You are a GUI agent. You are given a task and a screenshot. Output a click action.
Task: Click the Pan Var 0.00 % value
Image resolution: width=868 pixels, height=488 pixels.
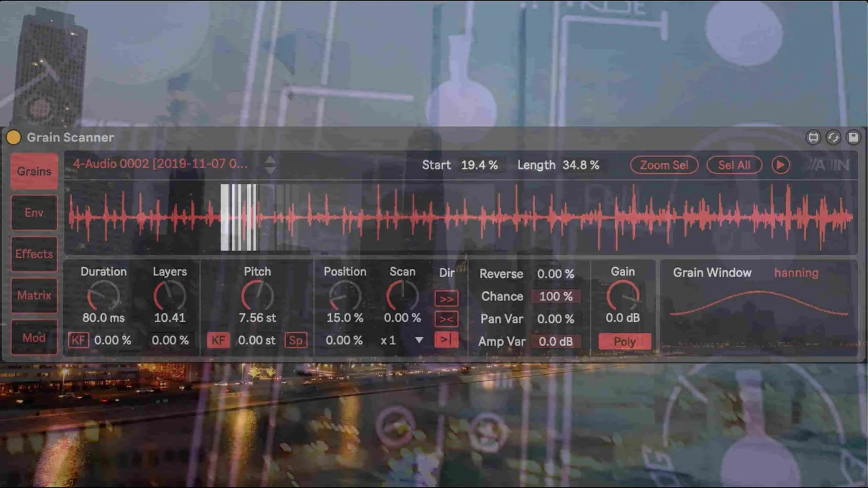point(555,319)
